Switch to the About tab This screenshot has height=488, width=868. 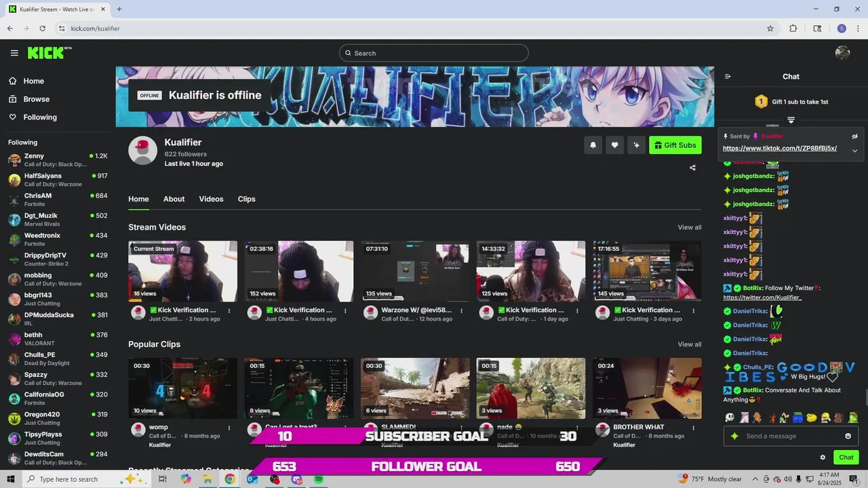coord(174,199)
